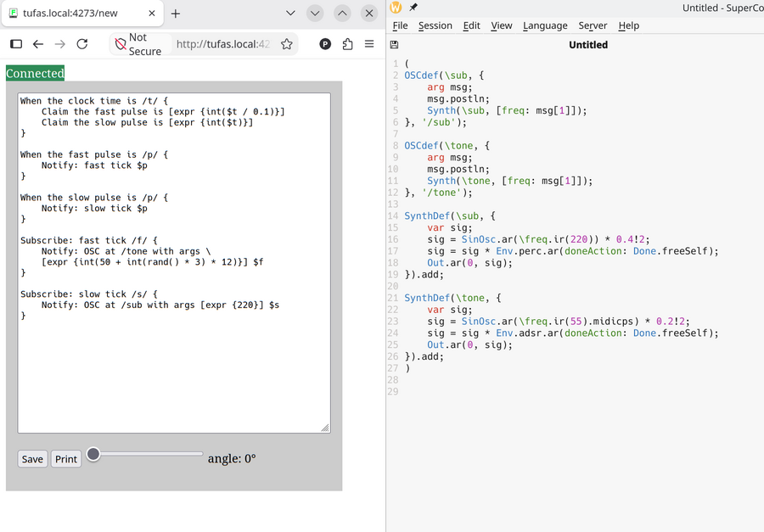
Task: Click the green Connected status label
Action: 35,73
